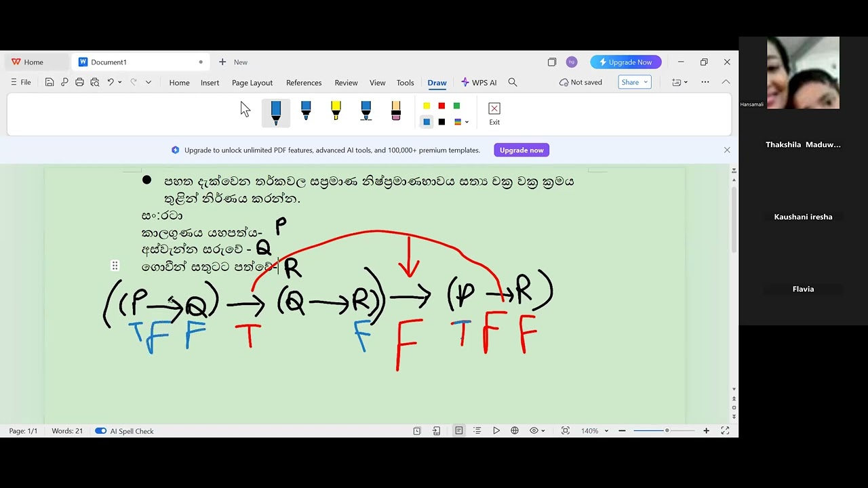868x488 pixels.
Task: Zoom in with the plus button
Action: pyautogui.click(x=707, y=431)
